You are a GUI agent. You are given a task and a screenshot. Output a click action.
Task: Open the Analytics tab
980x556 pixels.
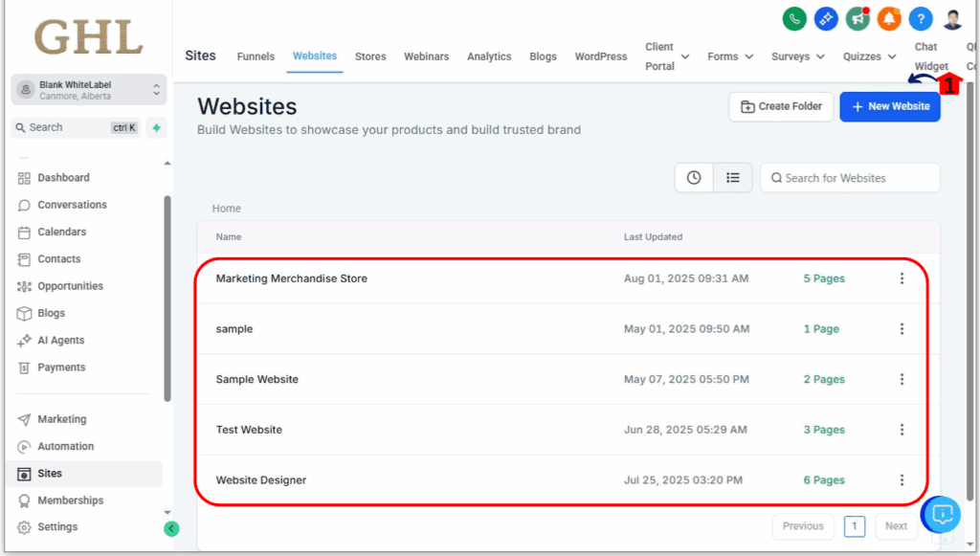(489, 56)
